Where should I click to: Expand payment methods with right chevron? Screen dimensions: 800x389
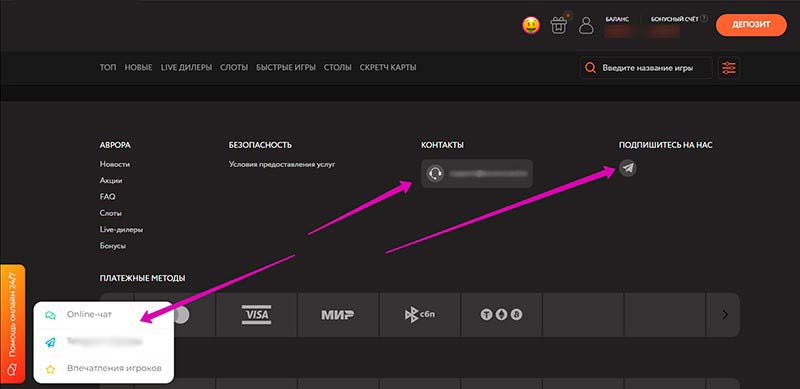click(725, 314)
